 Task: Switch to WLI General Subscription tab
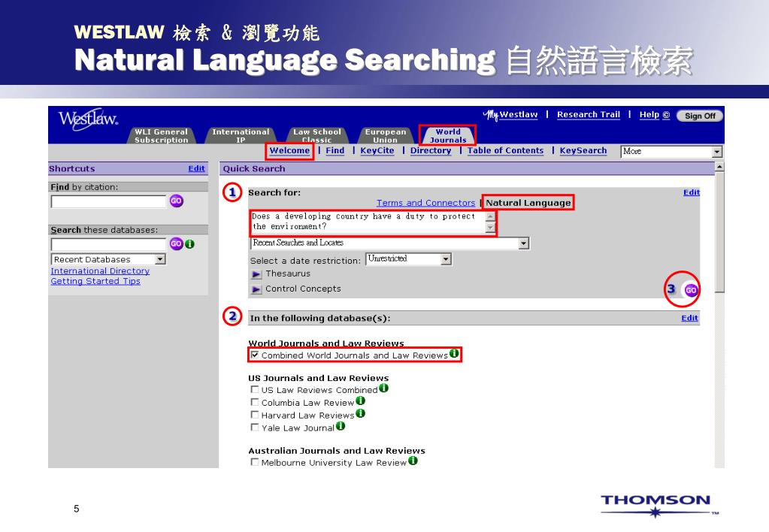(x=162, y=136)
